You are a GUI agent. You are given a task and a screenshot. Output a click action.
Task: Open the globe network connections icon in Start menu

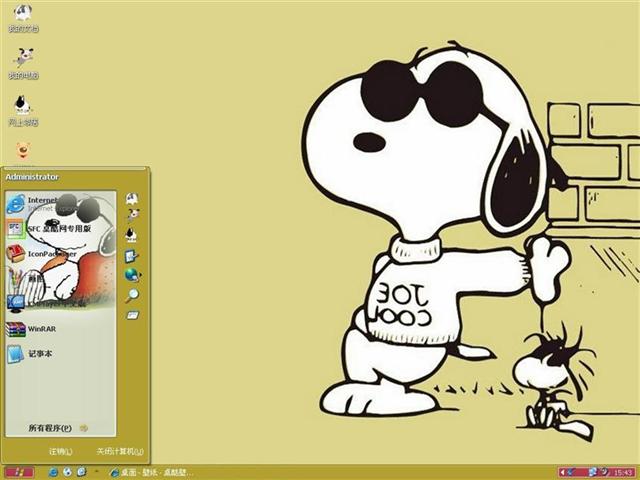tap(132, 275)
